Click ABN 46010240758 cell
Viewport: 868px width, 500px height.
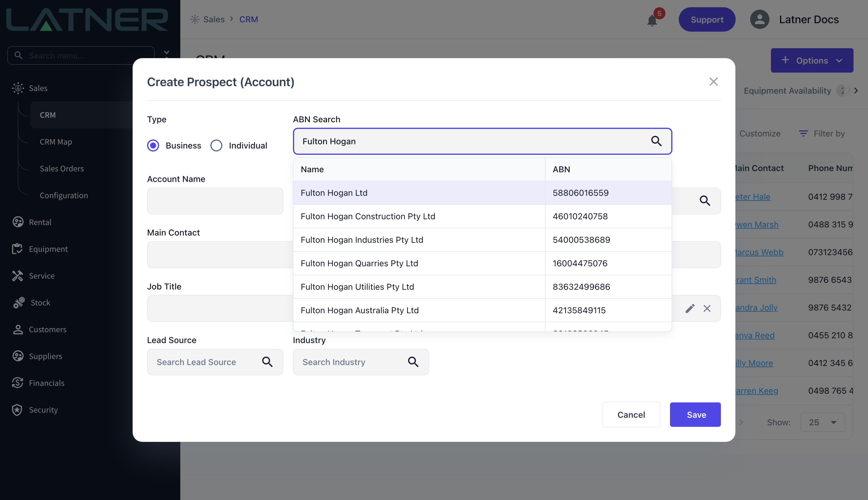pos(608,216)
